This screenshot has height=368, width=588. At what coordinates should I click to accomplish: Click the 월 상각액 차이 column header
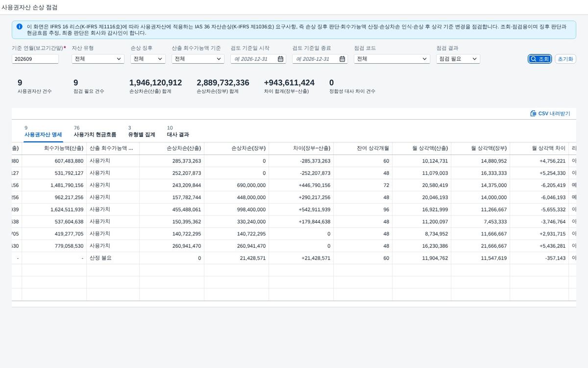click(539, 148)
